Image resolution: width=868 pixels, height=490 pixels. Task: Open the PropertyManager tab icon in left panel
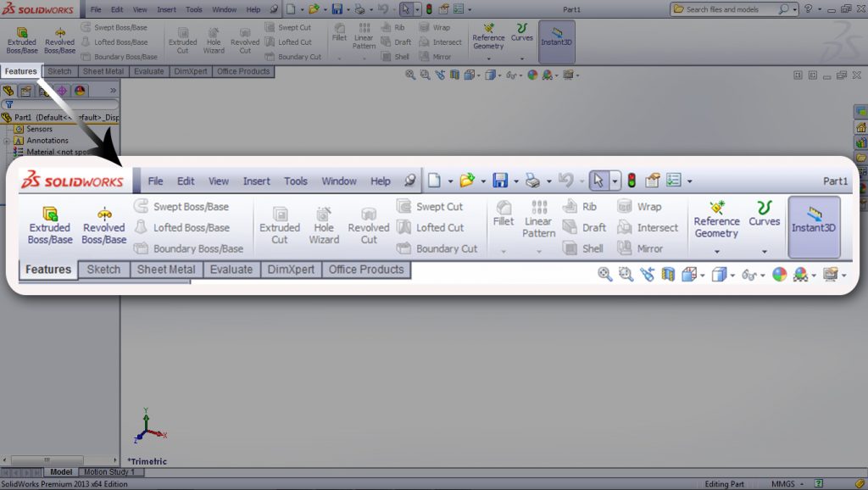pyautogui.click(x=26, y=90)
